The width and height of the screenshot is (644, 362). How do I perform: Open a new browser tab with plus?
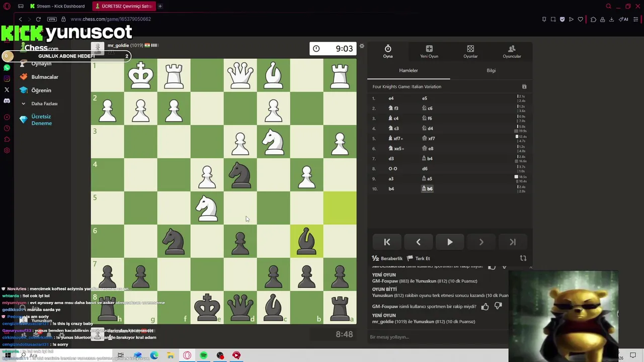[160, 6]
